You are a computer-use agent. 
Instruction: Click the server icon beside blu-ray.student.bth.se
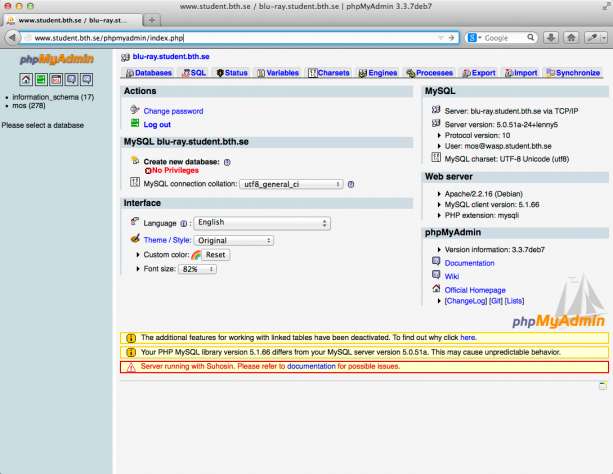(125, 57)
